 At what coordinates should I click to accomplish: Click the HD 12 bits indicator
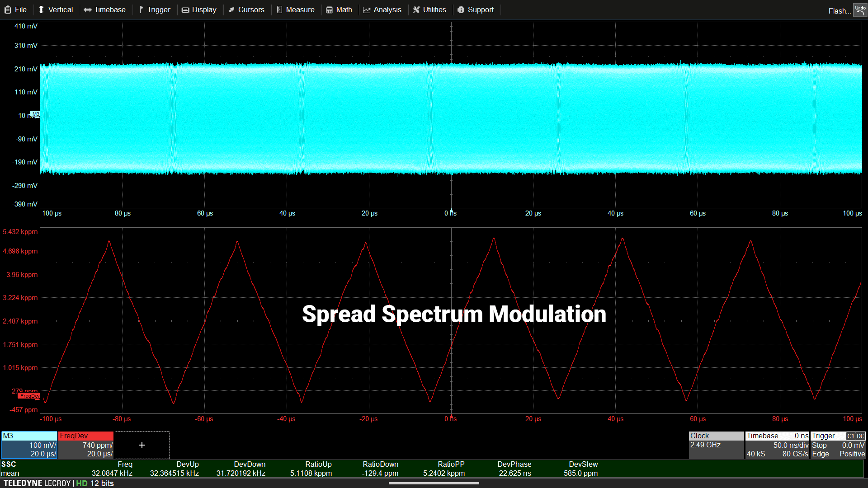tap(95, 483)
